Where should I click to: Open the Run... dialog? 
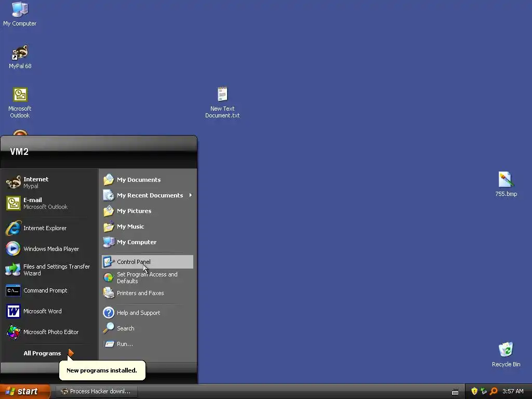click(x=147, y=344)
